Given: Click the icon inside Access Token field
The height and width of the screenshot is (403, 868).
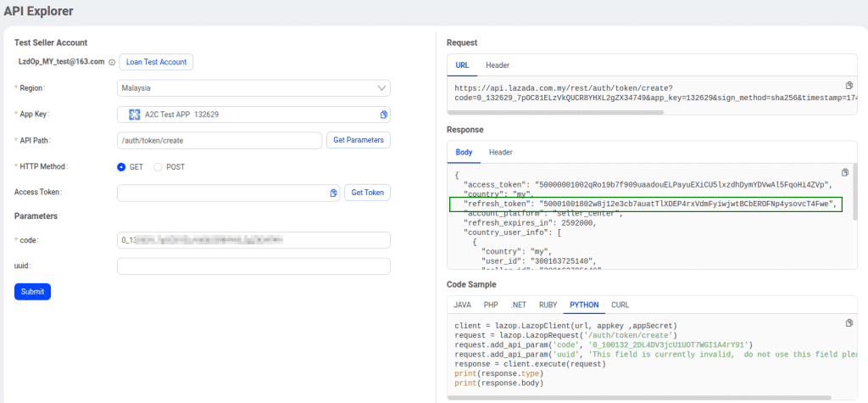Looking at the screenshot, I should coord(333,193).
